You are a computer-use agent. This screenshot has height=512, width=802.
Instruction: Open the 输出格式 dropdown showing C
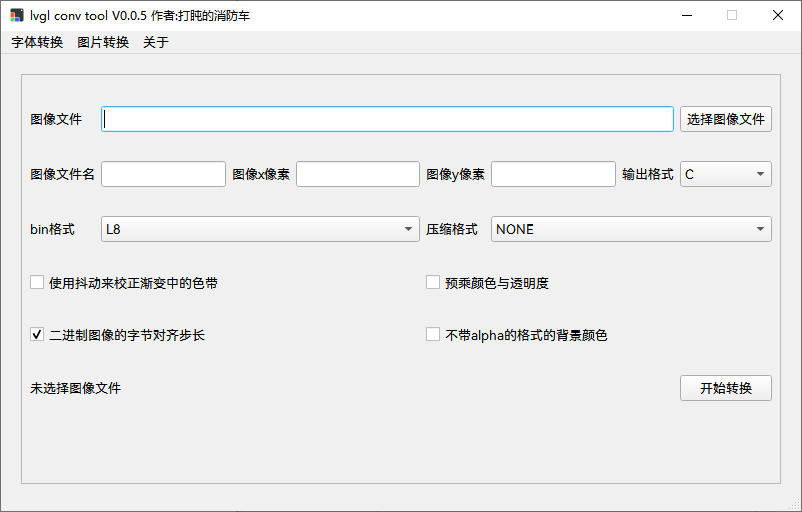725,174
